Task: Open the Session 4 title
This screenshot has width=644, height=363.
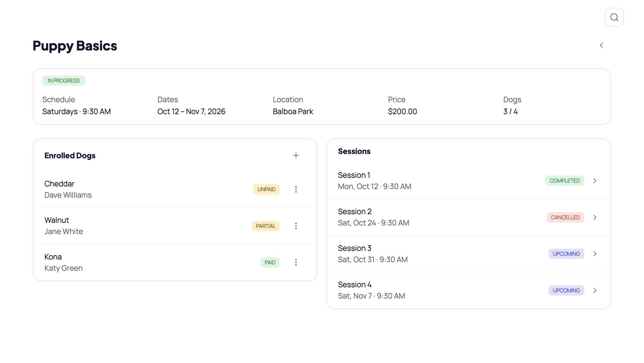Action: coord(355,285)
